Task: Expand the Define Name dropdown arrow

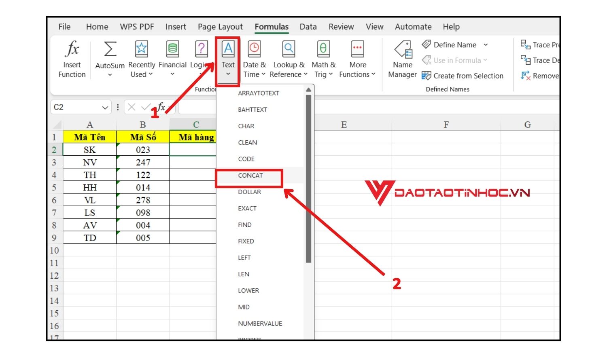Action: (486, 45)
